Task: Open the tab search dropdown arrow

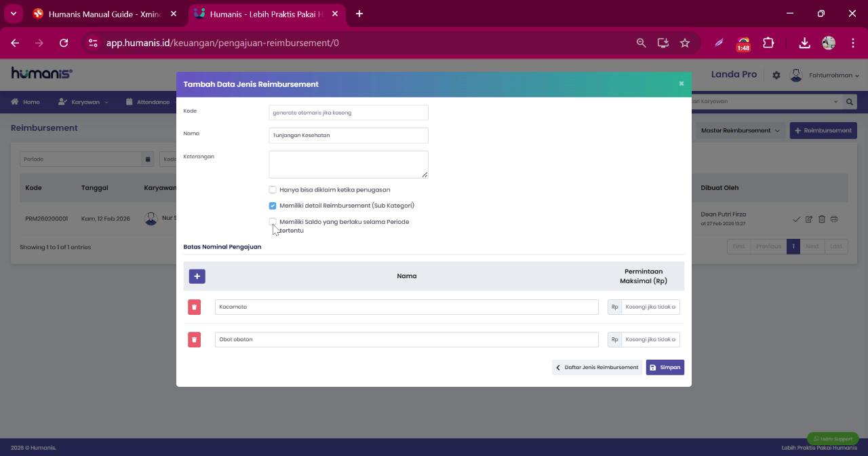Action: tap(13, 14)
